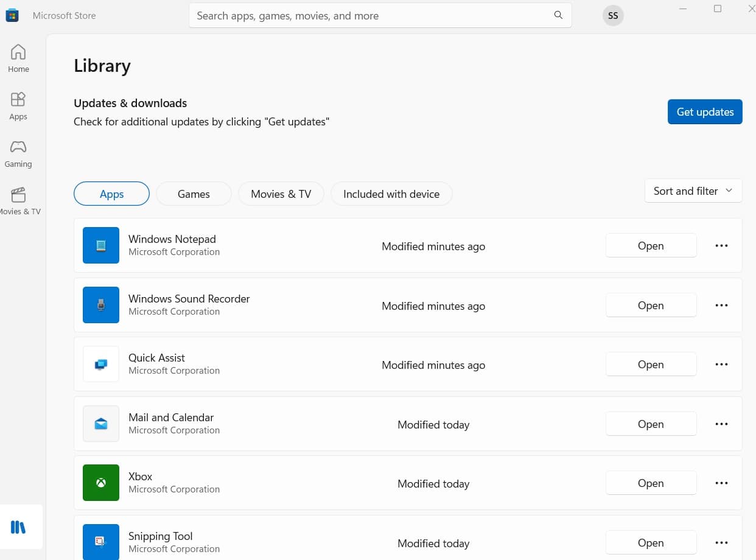Open more options for Windows Notepad

pos(721,246)
